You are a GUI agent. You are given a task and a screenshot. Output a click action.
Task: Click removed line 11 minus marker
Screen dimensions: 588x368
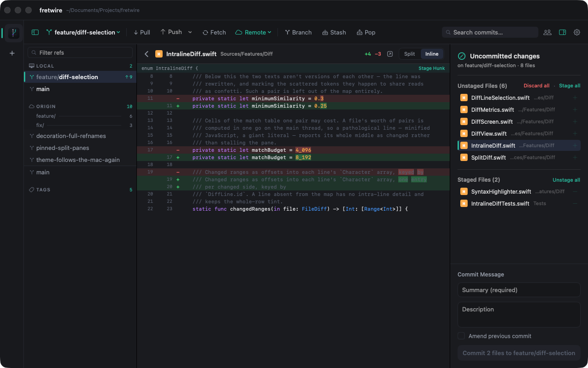178,98
